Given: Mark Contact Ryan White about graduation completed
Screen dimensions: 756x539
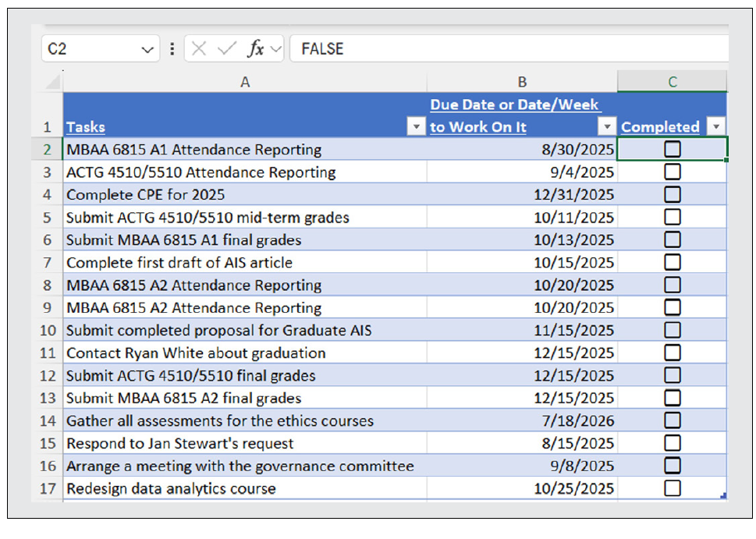Looking at the screenshot, I should (672, 353).
